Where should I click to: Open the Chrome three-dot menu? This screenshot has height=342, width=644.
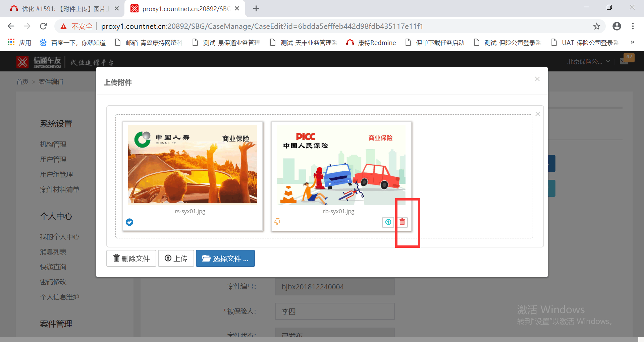pyautogui.click(x=633, y=26)
